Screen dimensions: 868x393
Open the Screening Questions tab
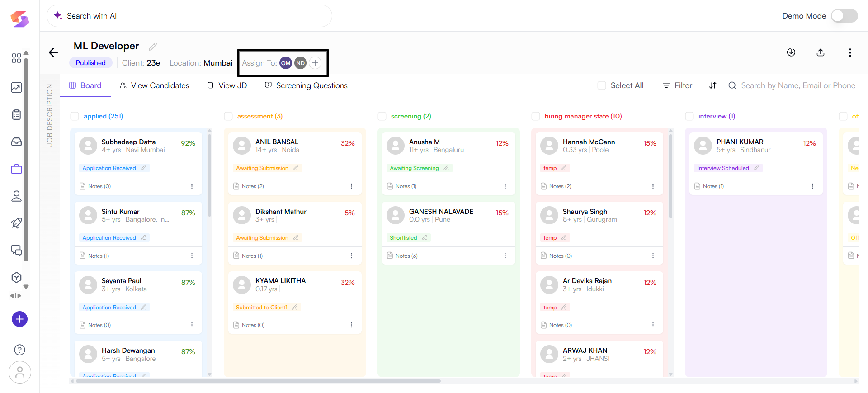306,85
